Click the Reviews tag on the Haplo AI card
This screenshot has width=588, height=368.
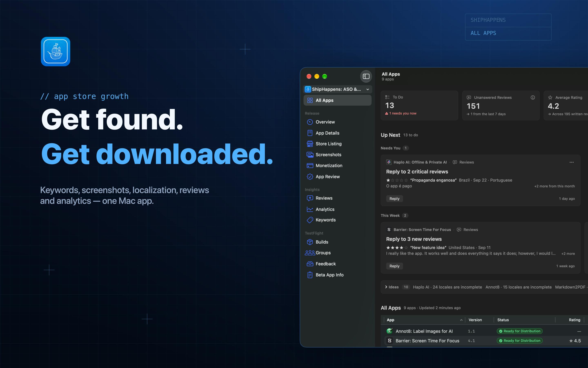click(x=463, y=162)
